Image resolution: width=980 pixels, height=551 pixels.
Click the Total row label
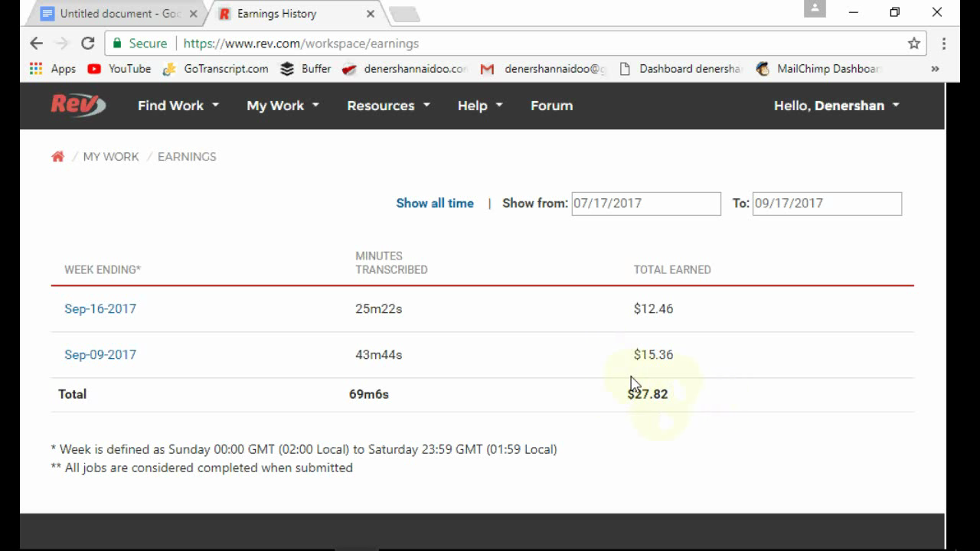coord(72,394)
